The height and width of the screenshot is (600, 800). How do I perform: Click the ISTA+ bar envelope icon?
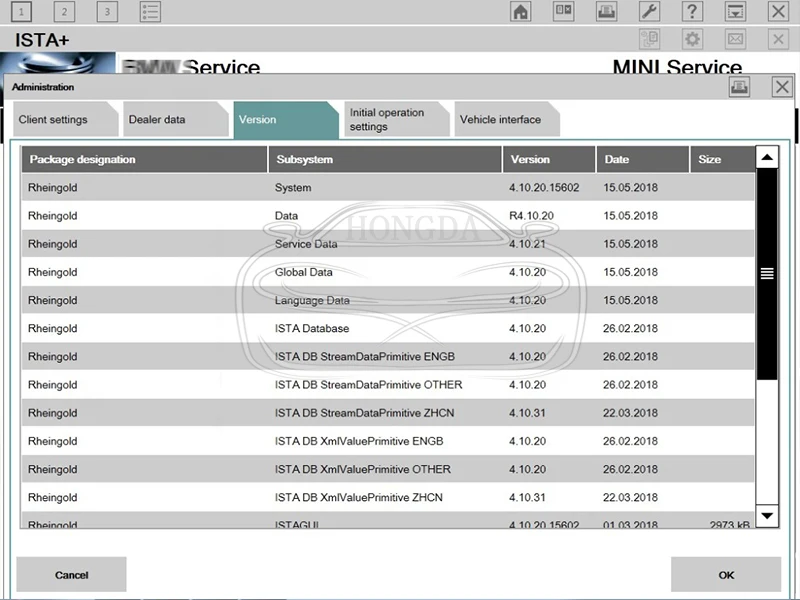point(735,39)
